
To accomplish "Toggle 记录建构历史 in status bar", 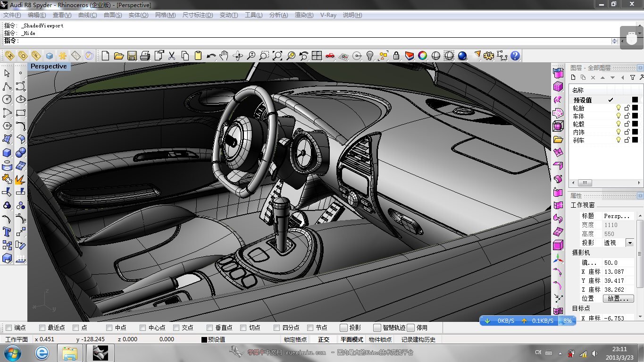I will tap(418, 339).
